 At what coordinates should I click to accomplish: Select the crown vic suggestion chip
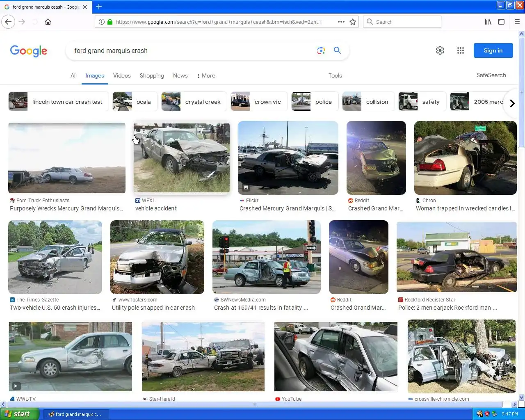(259, 102)
